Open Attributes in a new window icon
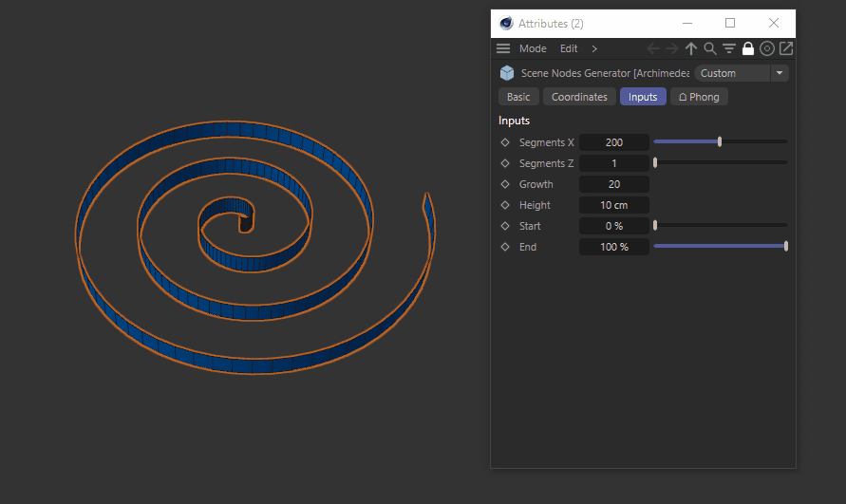Image resolution: width=846 pixels, height=504 pixels. pyautogui.click(x=786, y=48)
